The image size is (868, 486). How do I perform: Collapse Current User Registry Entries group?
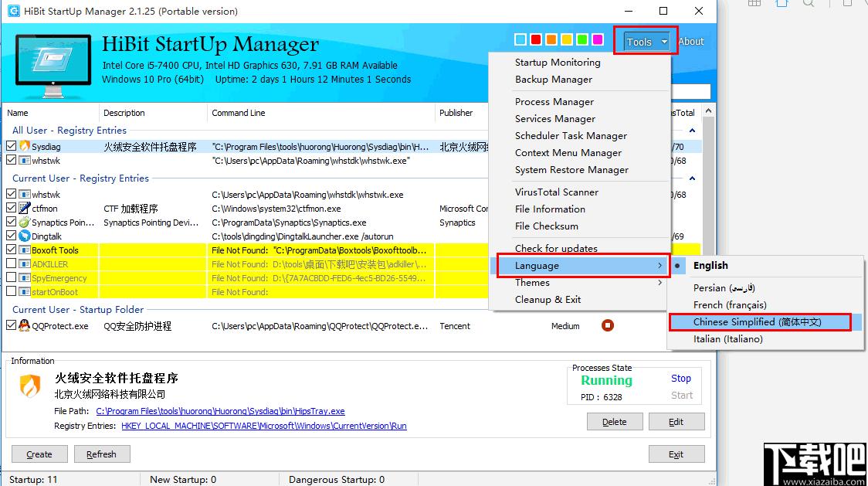click(692, 178)
